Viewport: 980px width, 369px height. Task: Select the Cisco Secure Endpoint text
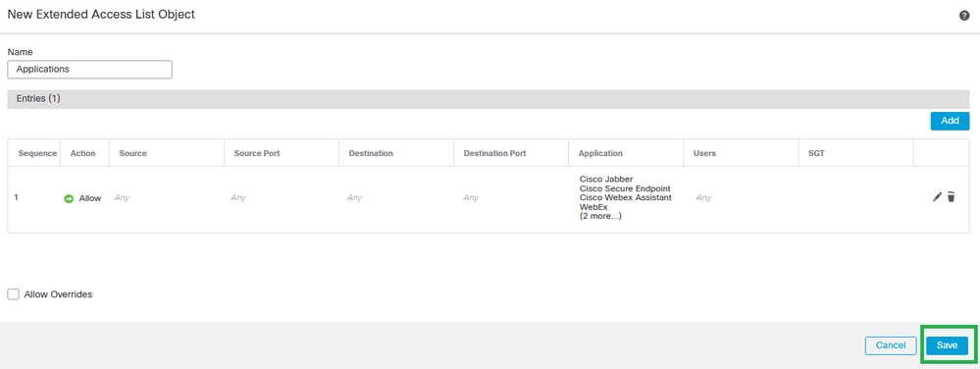[626, 188]
